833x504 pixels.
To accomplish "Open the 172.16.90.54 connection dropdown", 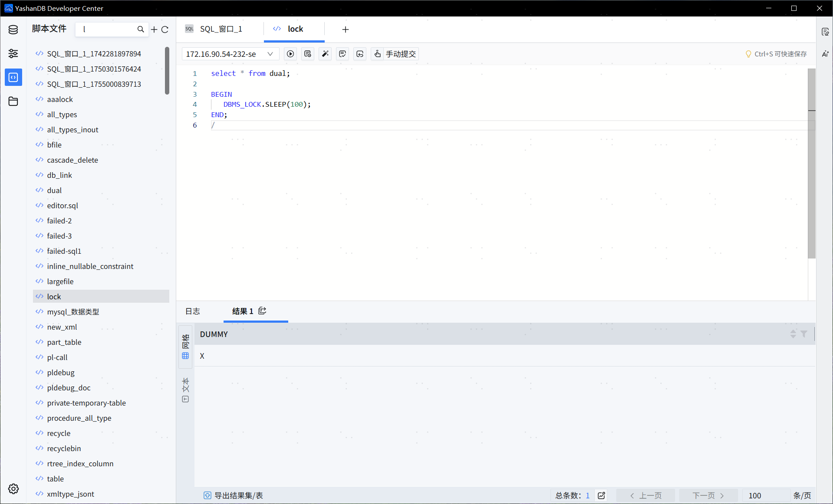I will coord(230,54).
